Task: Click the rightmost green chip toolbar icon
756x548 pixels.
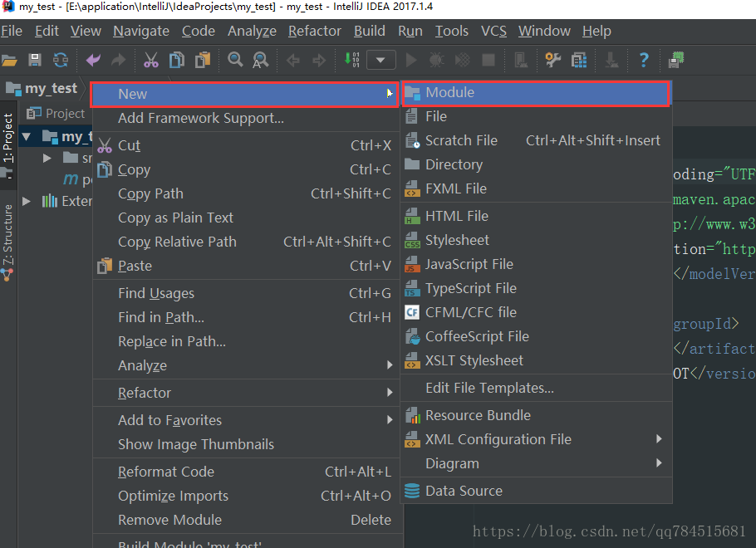Action: [676, 60]
